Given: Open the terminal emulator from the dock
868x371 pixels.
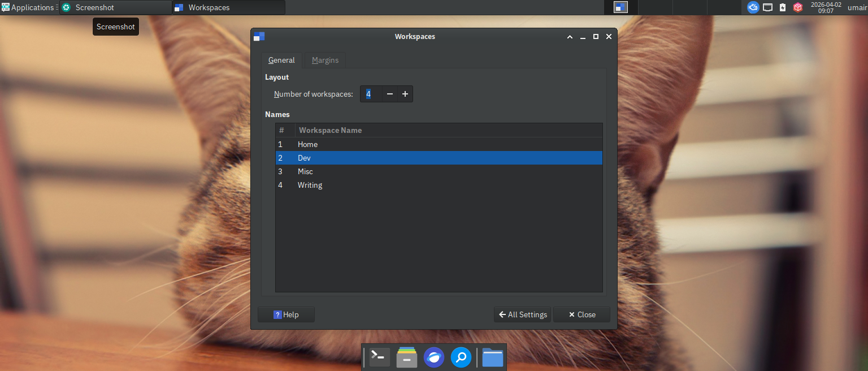Looking at the screenshot, I should click(x=378, y=357).
